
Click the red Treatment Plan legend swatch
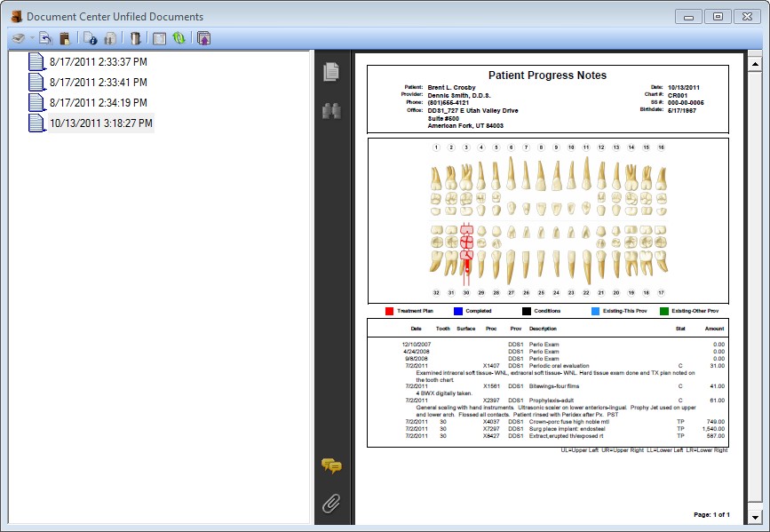coord(388,311)
